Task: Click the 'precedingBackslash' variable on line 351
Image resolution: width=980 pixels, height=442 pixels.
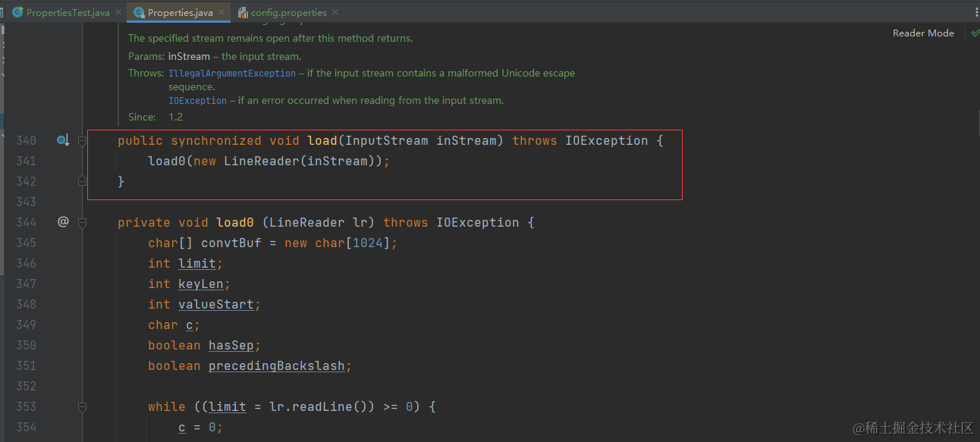Action: point(277,365)
